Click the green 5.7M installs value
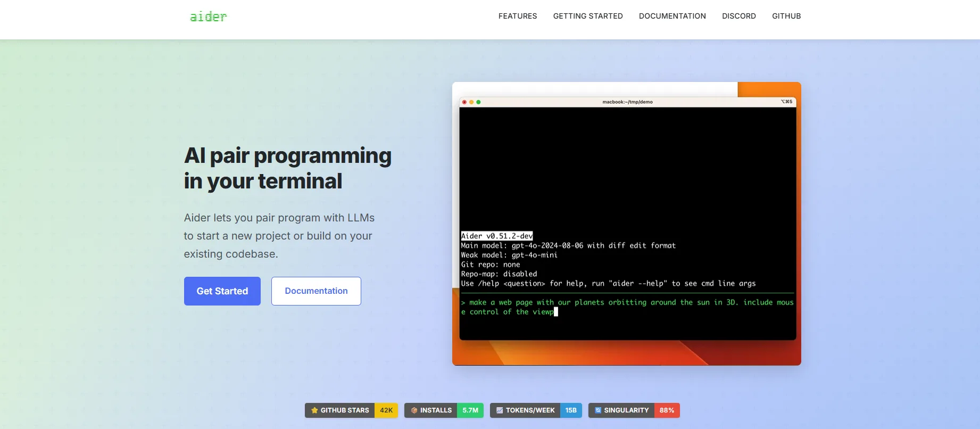Image resolution: width=980 pixels, height=429 pixels. point(470,410)
